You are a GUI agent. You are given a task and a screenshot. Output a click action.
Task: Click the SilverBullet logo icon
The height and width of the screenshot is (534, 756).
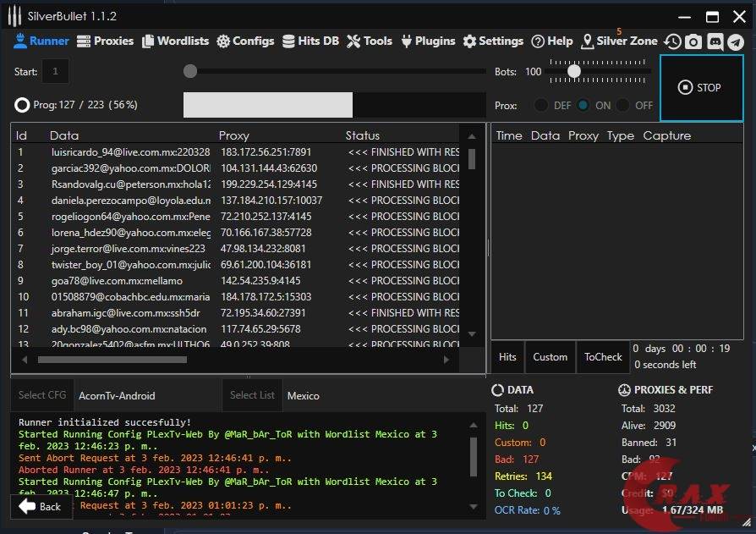[x=14, y=16]
